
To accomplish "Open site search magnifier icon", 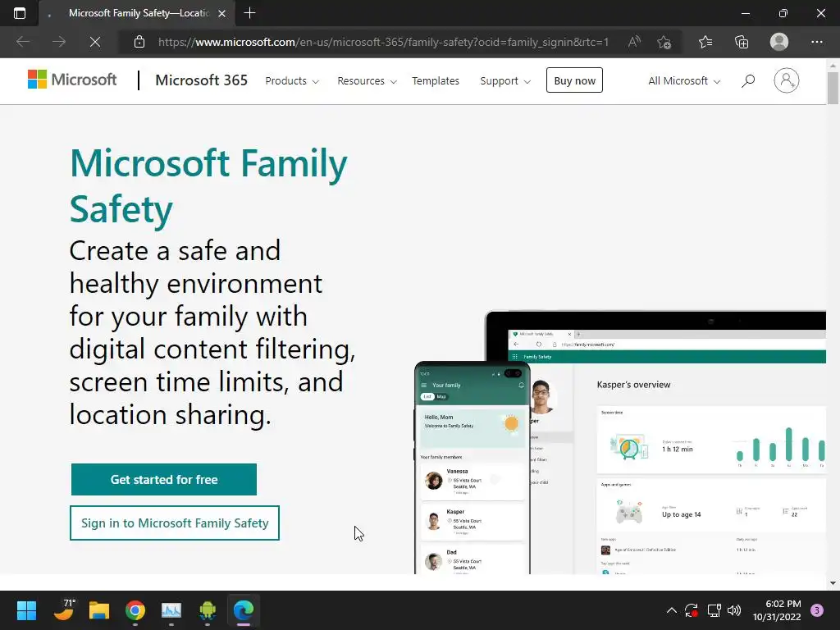I will (x=748, y=81).
